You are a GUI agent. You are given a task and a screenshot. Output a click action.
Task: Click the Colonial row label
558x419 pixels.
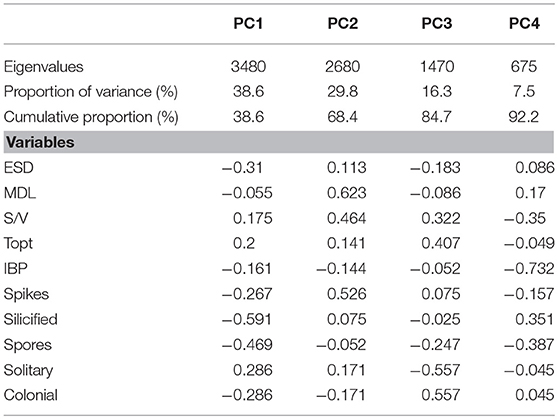(31, 395)
